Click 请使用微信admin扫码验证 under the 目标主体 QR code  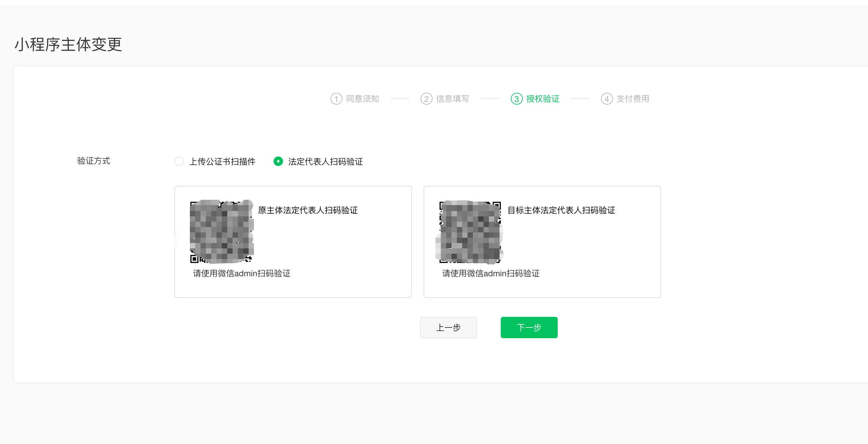pyautogui.click(x=491, y=273)
